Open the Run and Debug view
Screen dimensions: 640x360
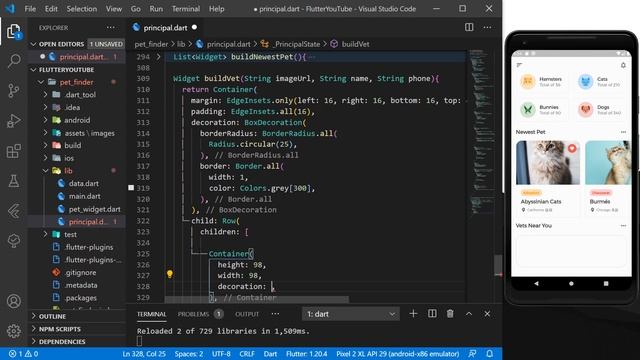click(13, 121)
